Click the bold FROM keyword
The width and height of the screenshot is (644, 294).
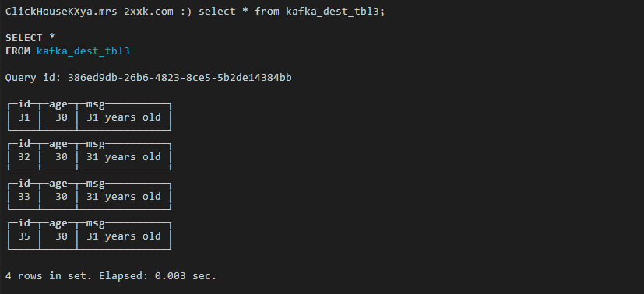[18, 51]
